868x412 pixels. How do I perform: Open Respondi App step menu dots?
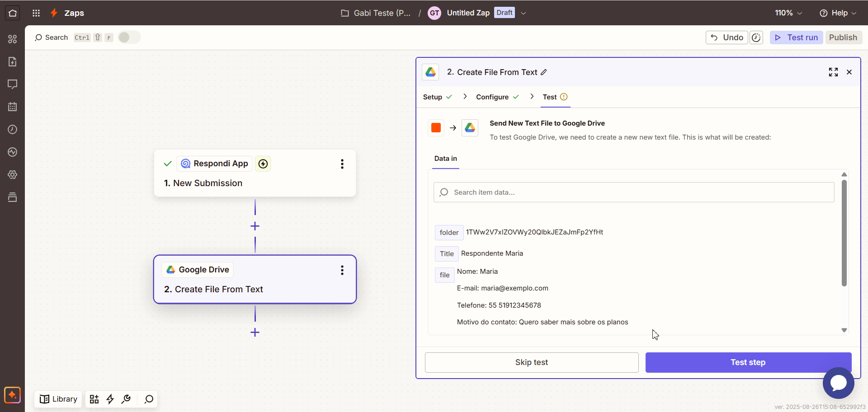pyautogui.click(x=342, y=164)
